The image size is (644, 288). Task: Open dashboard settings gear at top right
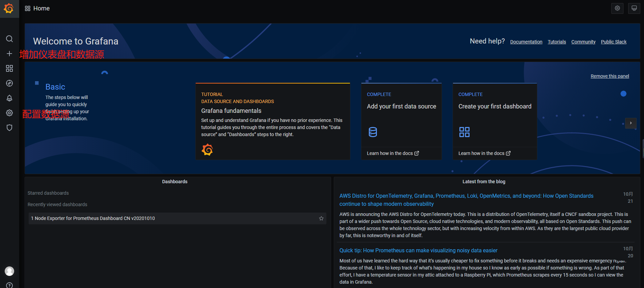pyautogui.click(x=617, y=8)
